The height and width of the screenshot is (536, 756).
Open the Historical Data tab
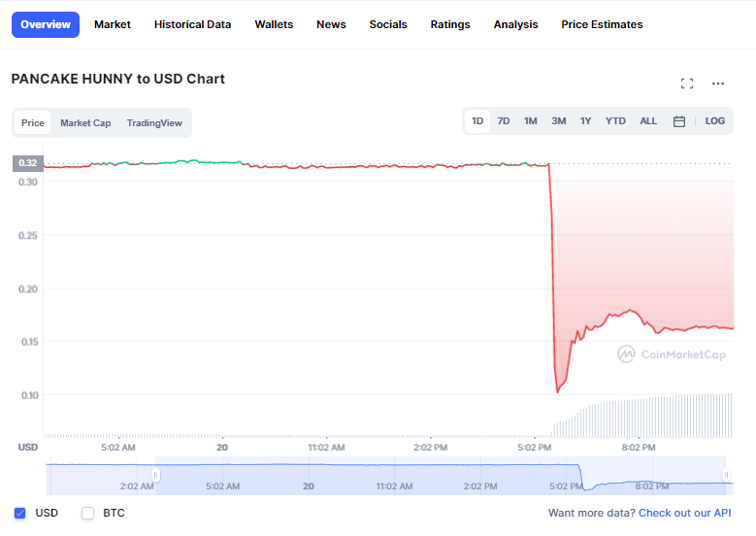[192, 24]
